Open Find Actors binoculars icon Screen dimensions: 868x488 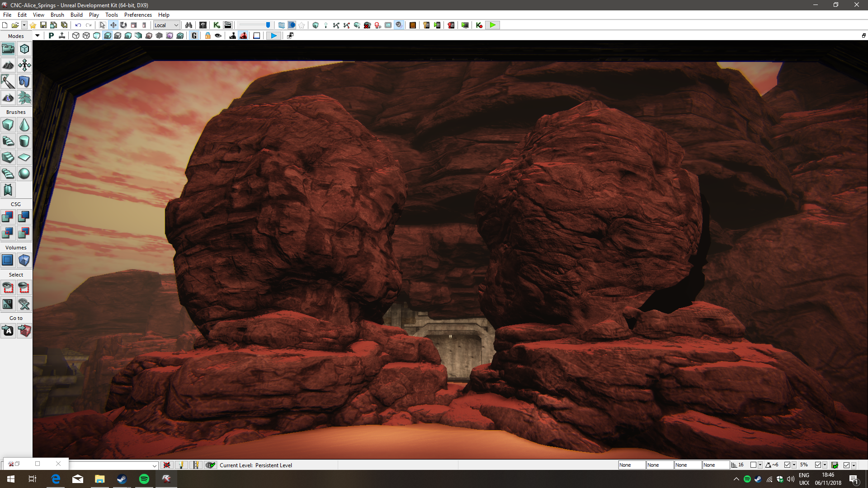[x=189, y=25]
